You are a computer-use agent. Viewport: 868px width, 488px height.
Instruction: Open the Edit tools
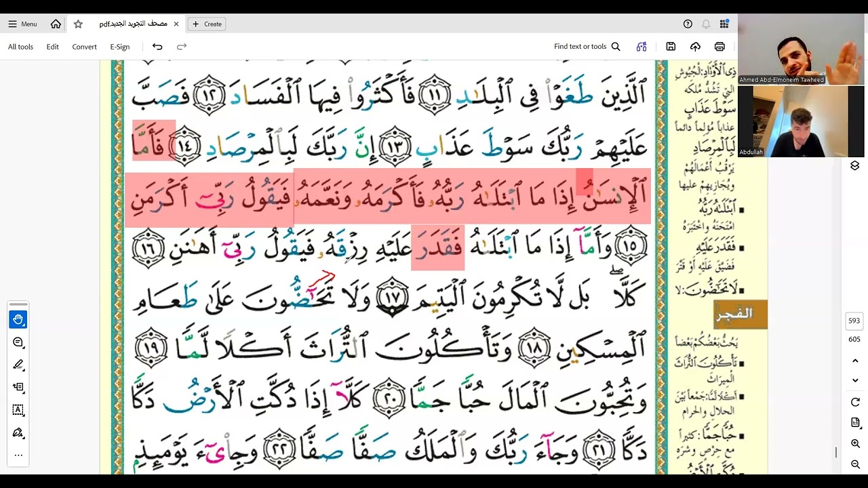pos(52,47)
